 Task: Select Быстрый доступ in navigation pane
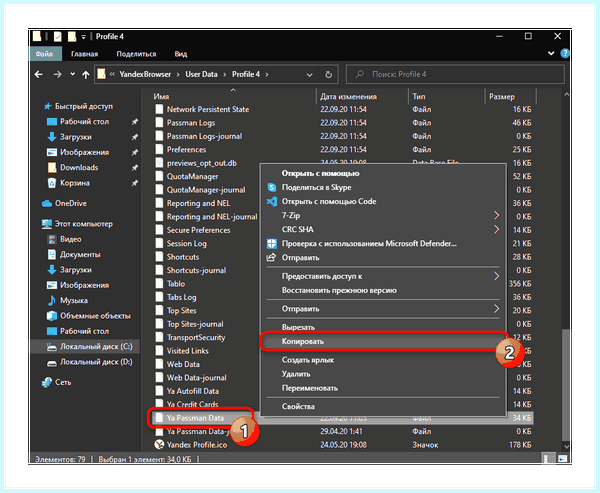(83, 106)
